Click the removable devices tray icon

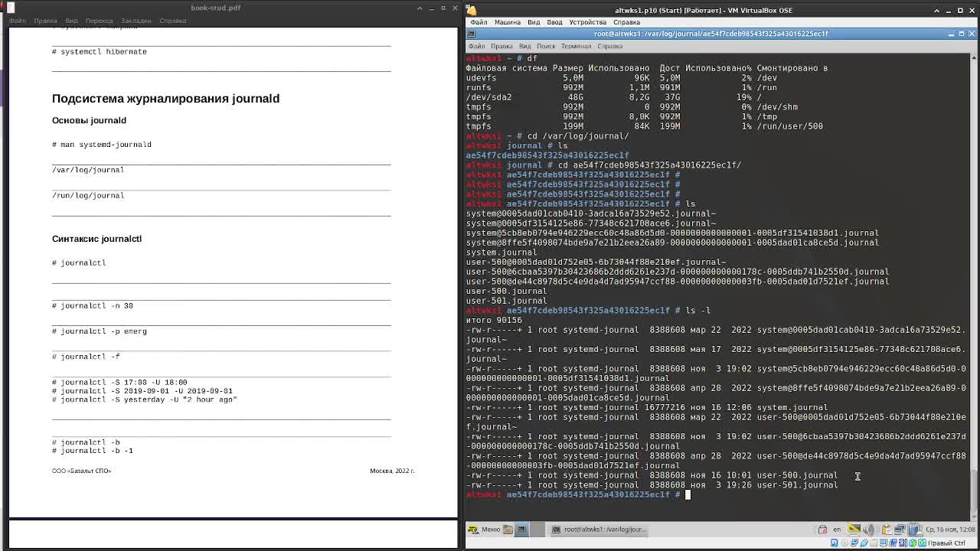[822, 530]
